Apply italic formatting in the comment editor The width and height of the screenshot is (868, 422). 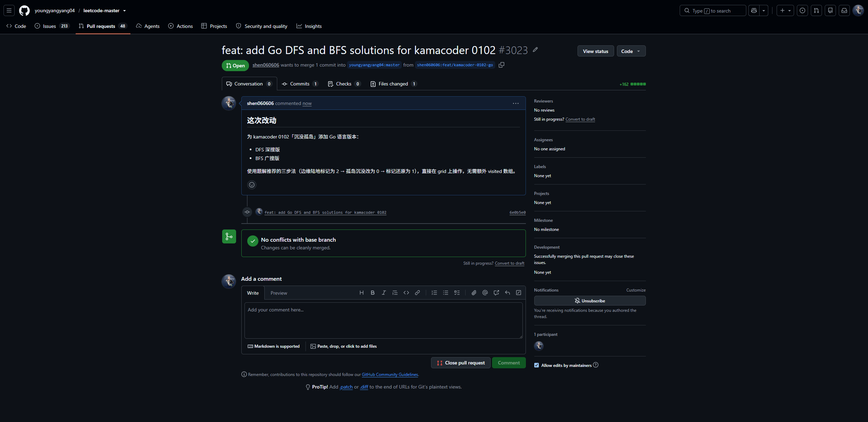pos(384,293)
